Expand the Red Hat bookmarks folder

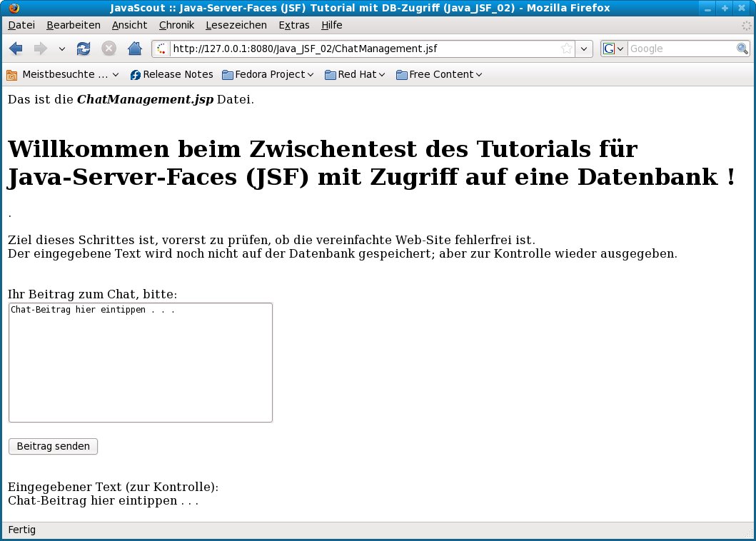[x=355, y=74]
